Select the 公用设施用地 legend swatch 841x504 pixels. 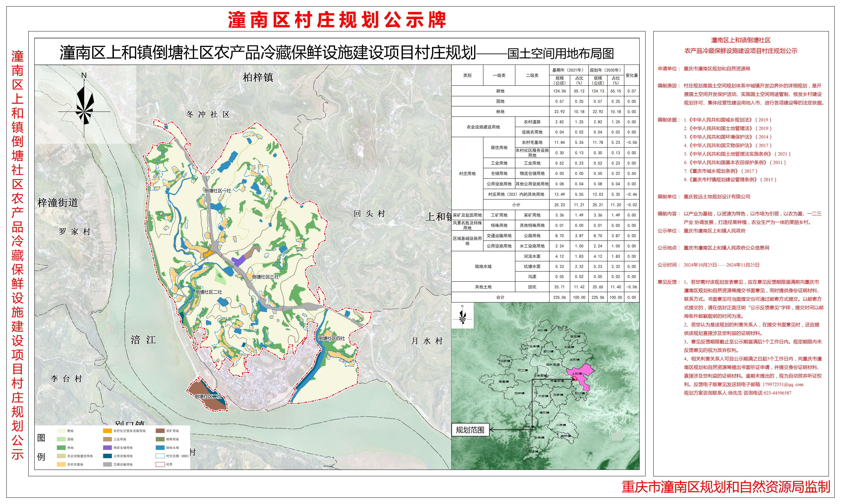tap(107, 456)
